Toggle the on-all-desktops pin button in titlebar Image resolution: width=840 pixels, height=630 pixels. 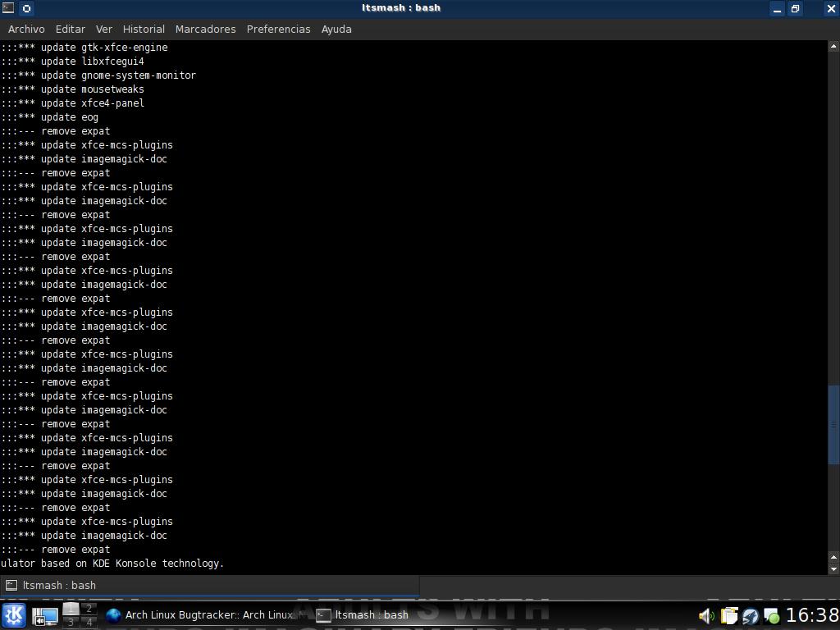(x=26, y=8)
